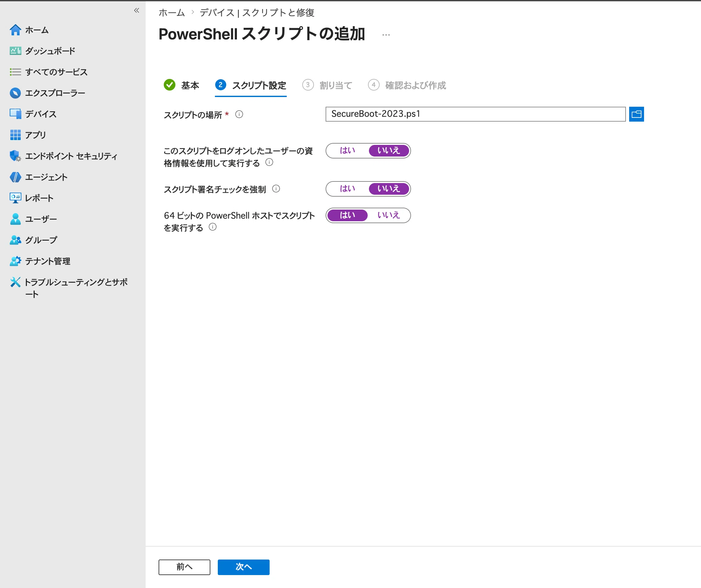Open テナント管理 gear-person icon
This screenshot has height=588, width=701.
pos(15,261)
